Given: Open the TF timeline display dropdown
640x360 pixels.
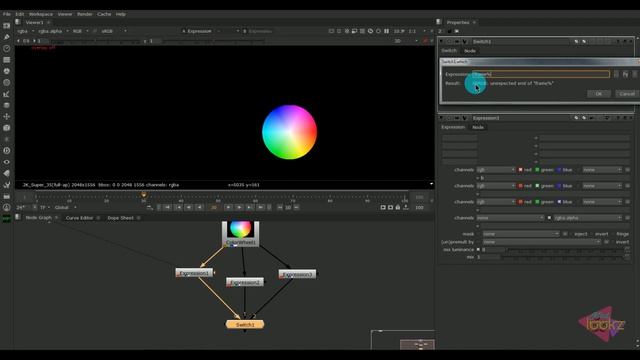Looking at the screenshot, I should [44, 208].
